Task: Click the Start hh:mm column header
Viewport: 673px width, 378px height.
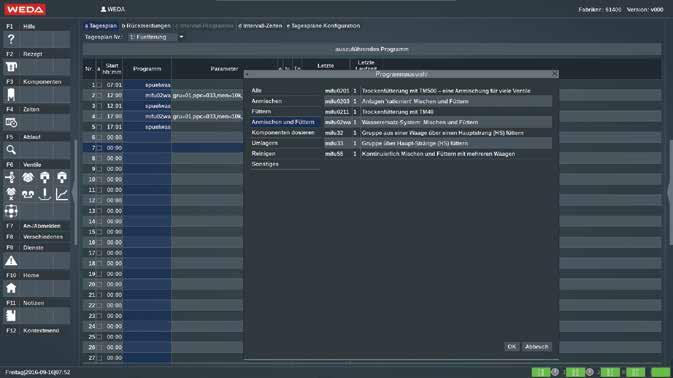Action: tap(112, 69)
